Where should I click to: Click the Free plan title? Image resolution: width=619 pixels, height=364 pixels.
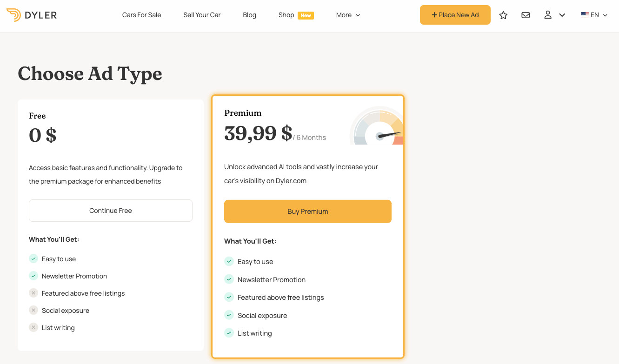(37, 116)
